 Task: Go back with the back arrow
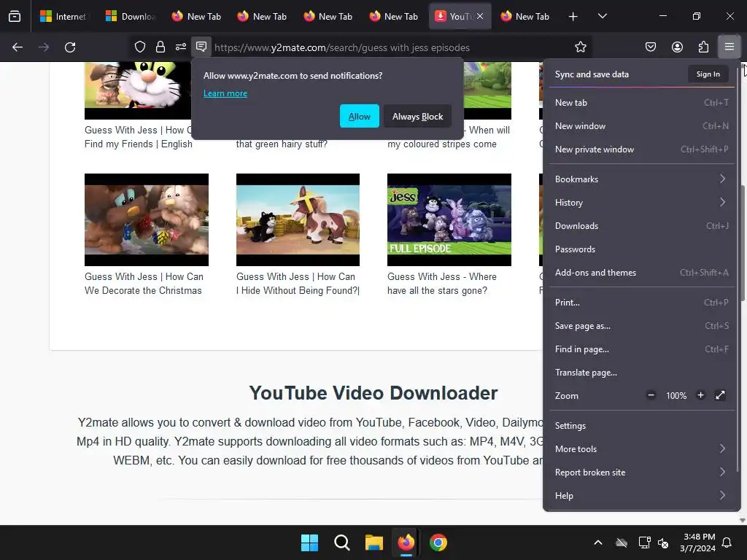[x=18, y=47]
